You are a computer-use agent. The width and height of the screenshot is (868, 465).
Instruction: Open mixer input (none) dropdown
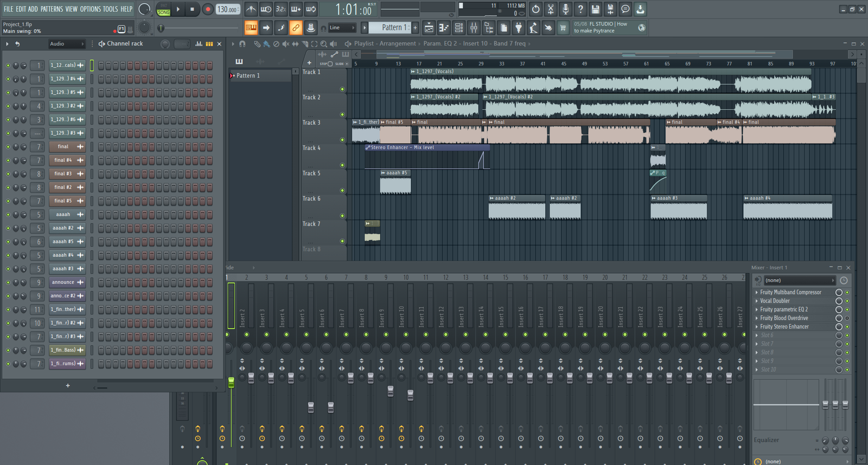pos(800,280)
